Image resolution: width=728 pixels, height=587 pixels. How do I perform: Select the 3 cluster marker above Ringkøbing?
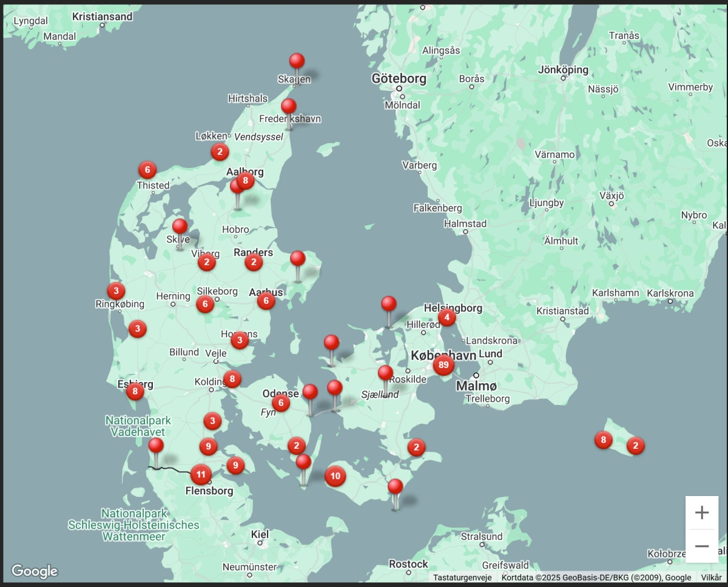tap(116, 290)
